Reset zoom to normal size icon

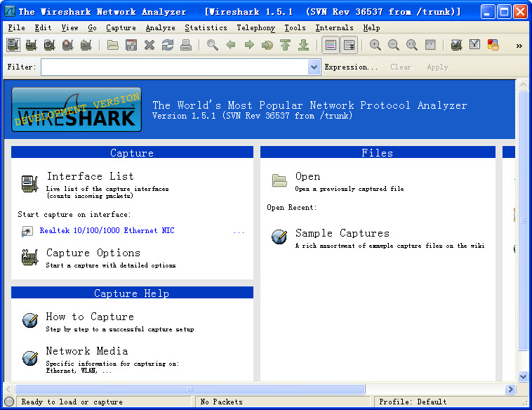[x=412, y=45]
